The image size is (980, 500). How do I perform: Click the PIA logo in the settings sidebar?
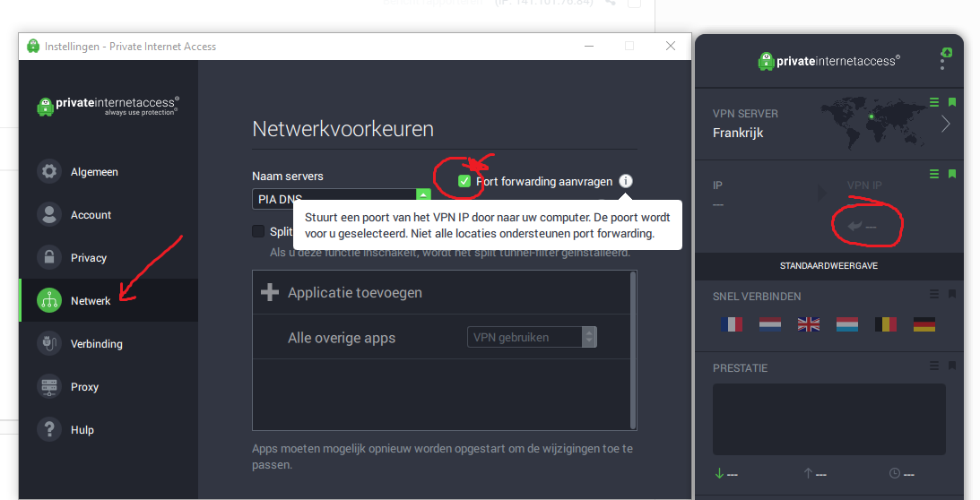108,106
